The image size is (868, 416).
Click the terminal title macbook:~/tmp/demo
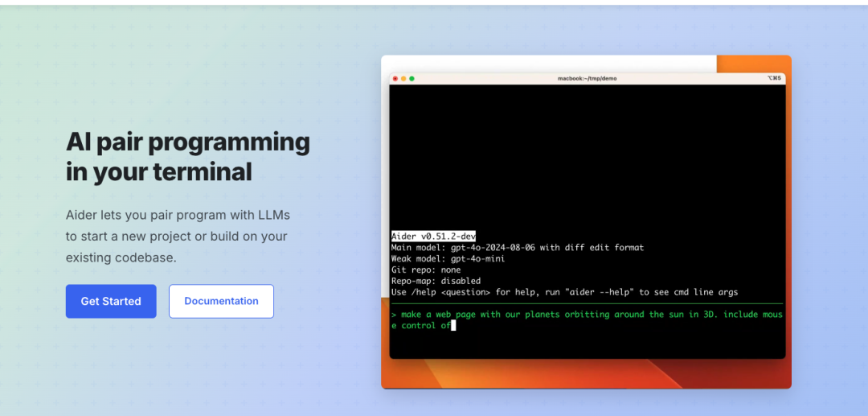(x=587, y=79)
